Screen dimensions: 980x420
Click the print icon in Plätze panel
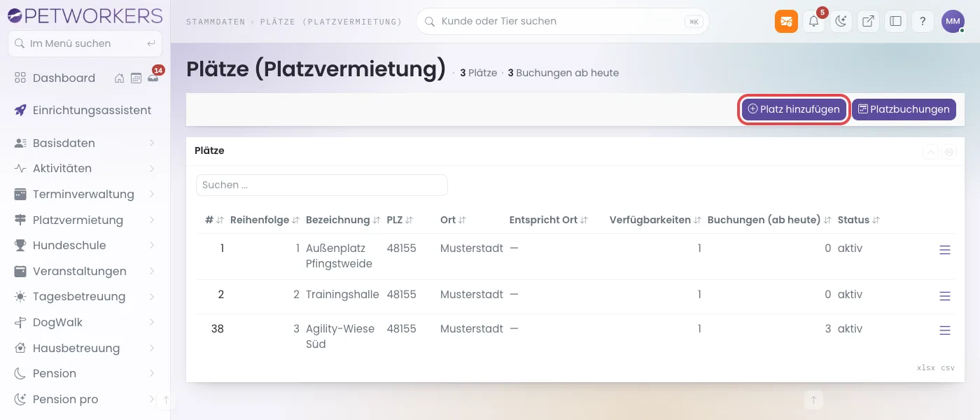[x=949, y=152]
